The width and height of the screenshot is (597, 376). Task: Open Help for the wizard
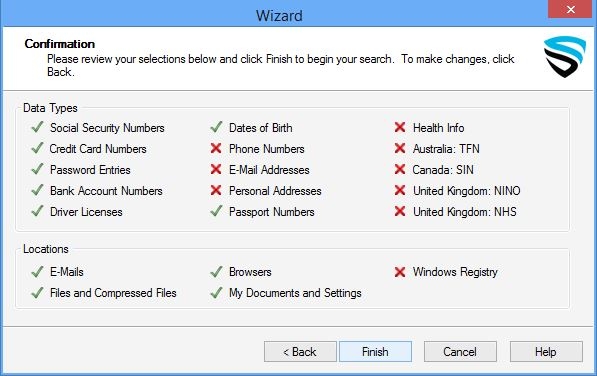(x=546, y=351)
